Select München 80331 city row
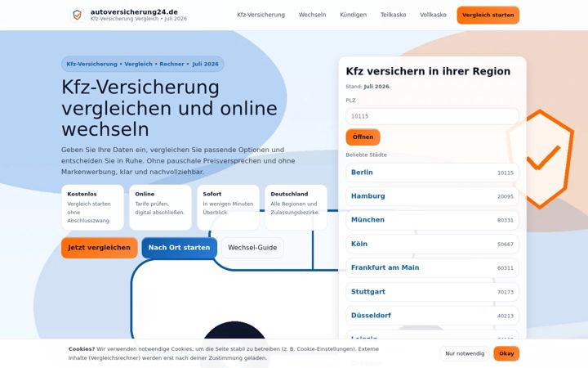Screen dimensions: 588x368 (432, 220)
